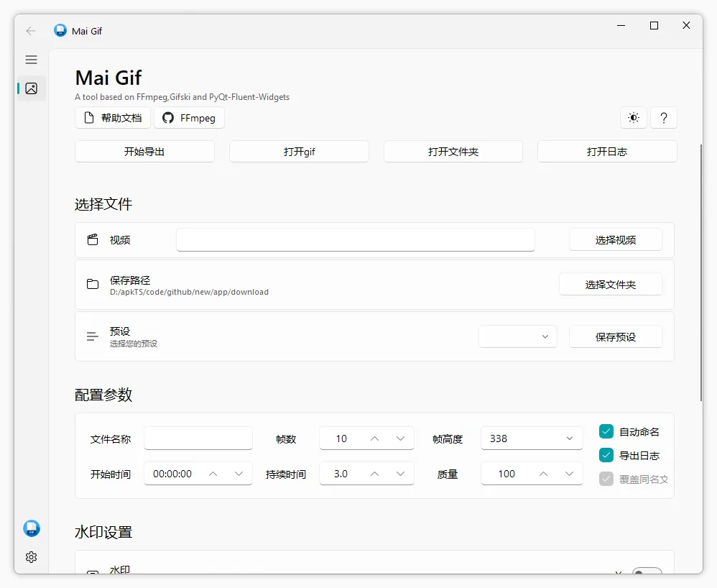This screenshot has width=717, height=588.
Task: Open the hamburger navigation menu
Action: click(31, 60)
